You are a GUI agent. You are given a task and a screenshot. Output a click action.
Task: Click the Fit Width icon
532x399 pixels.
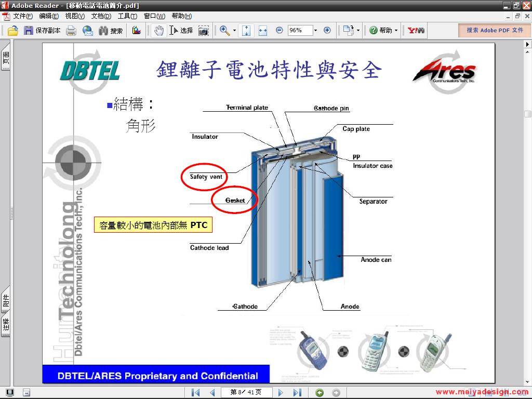[263, 31]
